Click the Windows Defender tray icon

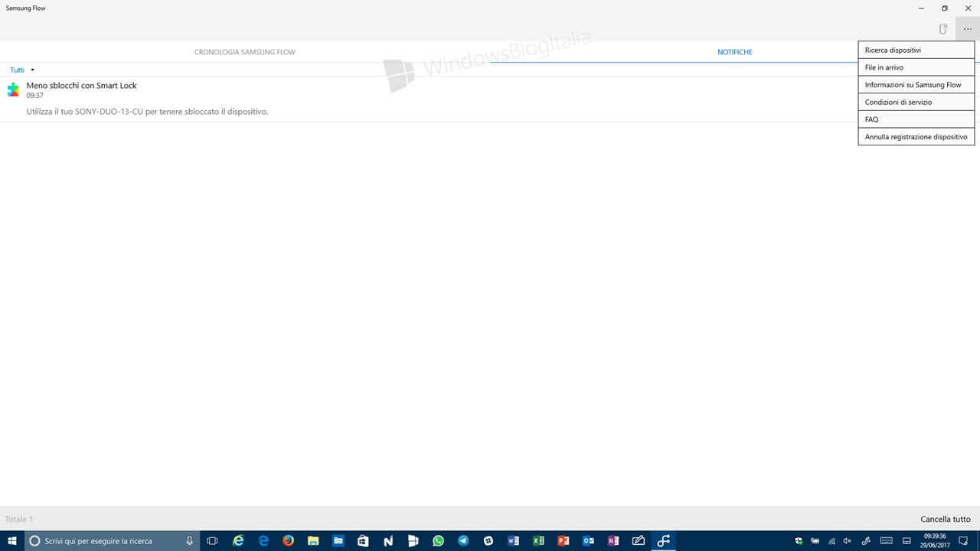pos(799,541)
